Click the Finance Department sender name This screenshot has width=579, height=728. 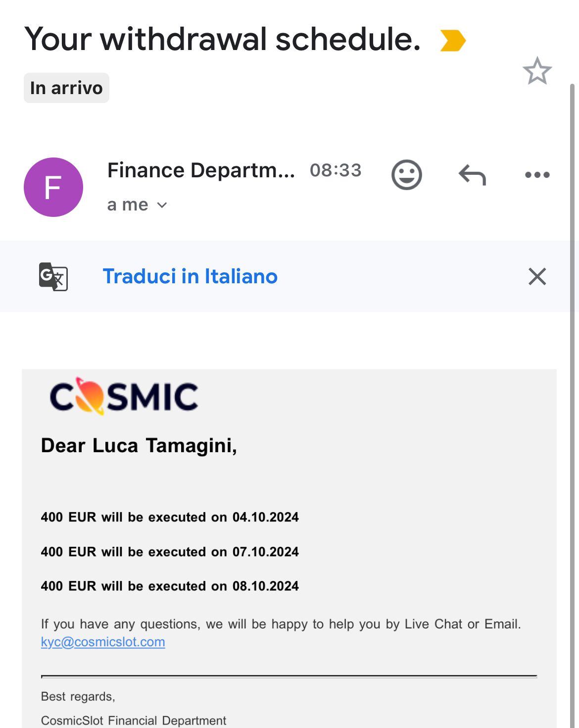click(201, 170)
